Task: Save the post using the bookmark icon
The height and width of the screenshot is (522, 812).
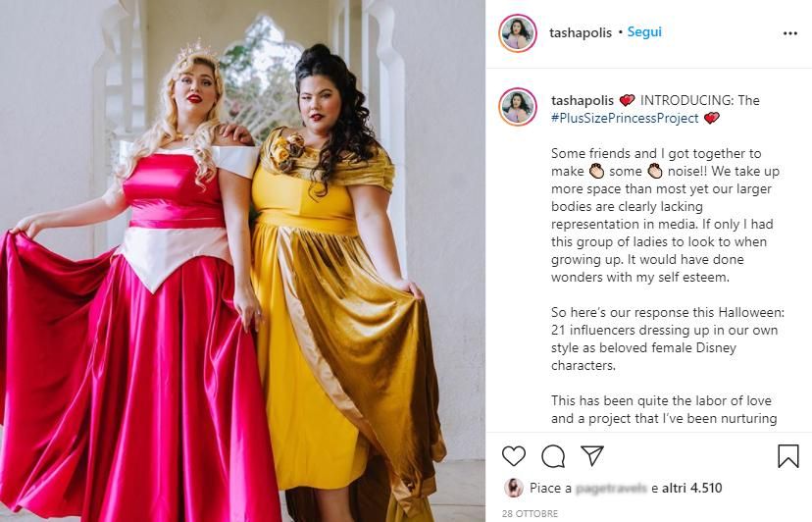Action: pos(788,456)
